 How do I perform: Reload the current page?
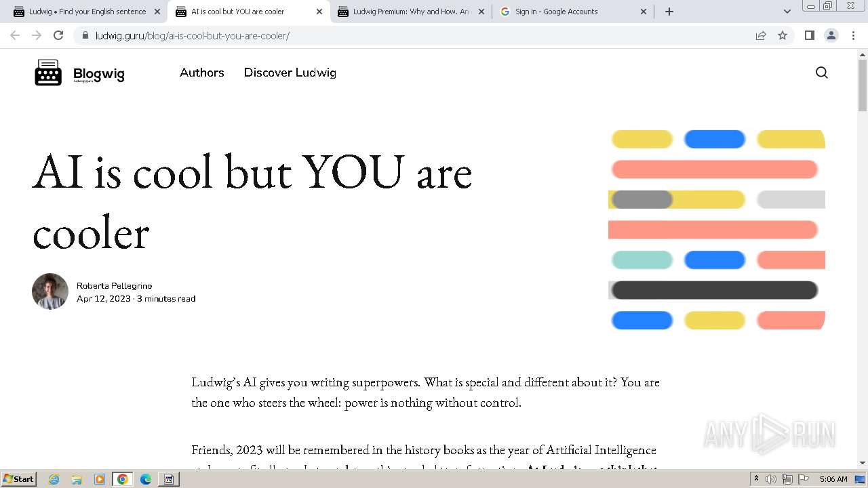click(58, 35)
